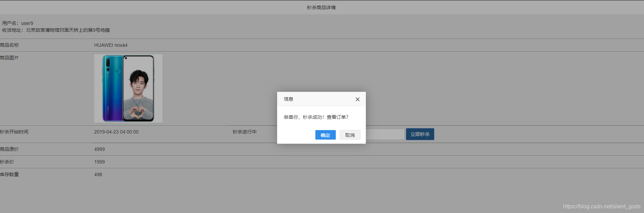Click the 商品图片 row label

pos(10,58)
